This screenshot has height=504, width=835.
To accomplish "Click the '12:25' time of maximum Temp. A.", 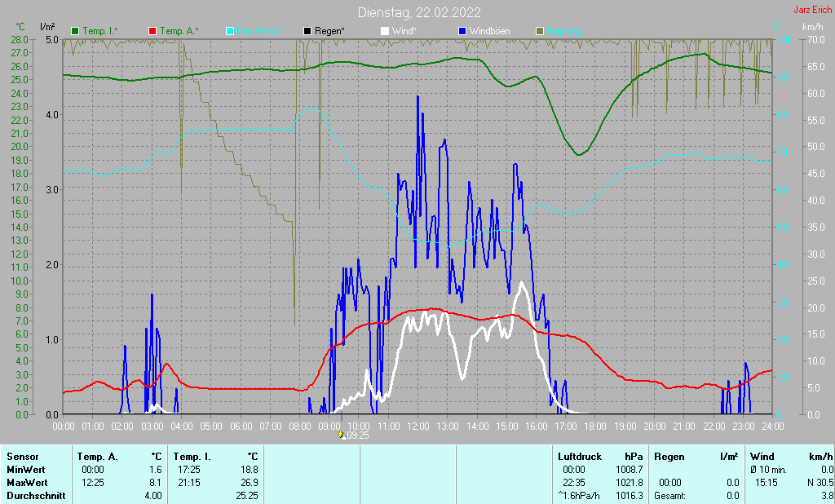I will [93, 483].
